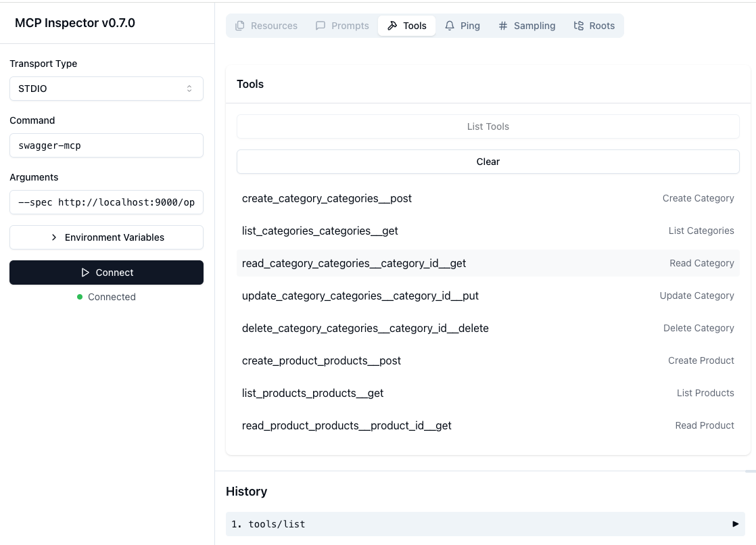Click the Ping tab bell icon
The width and height of the screenshot is (756, 545).
450,26
